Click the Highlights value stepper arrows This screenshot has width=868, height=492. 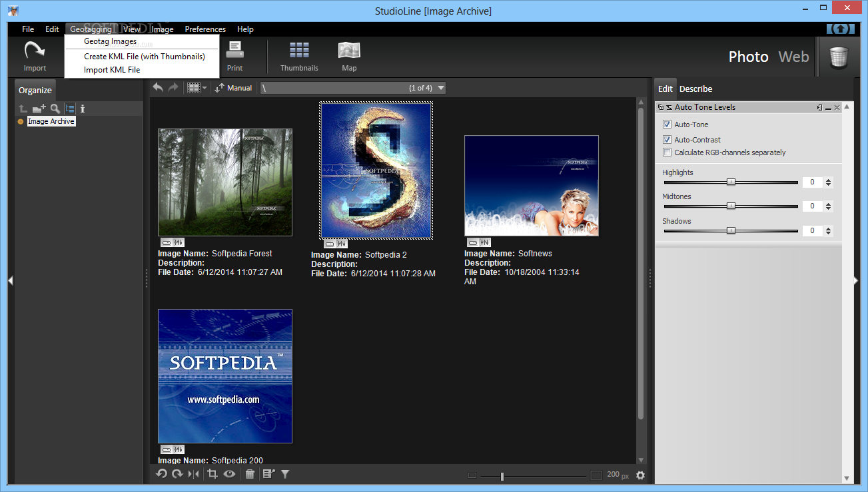(828, 182)
